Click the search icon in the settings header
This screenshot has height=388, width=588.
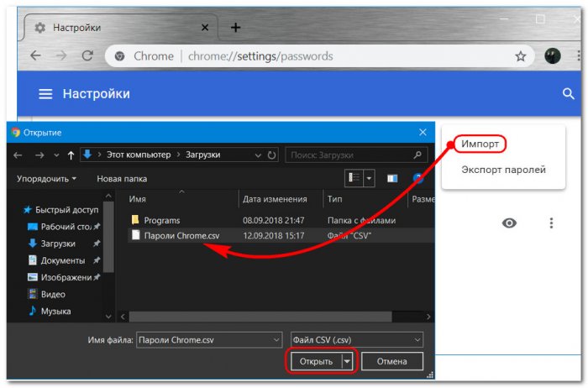[569, 94]
